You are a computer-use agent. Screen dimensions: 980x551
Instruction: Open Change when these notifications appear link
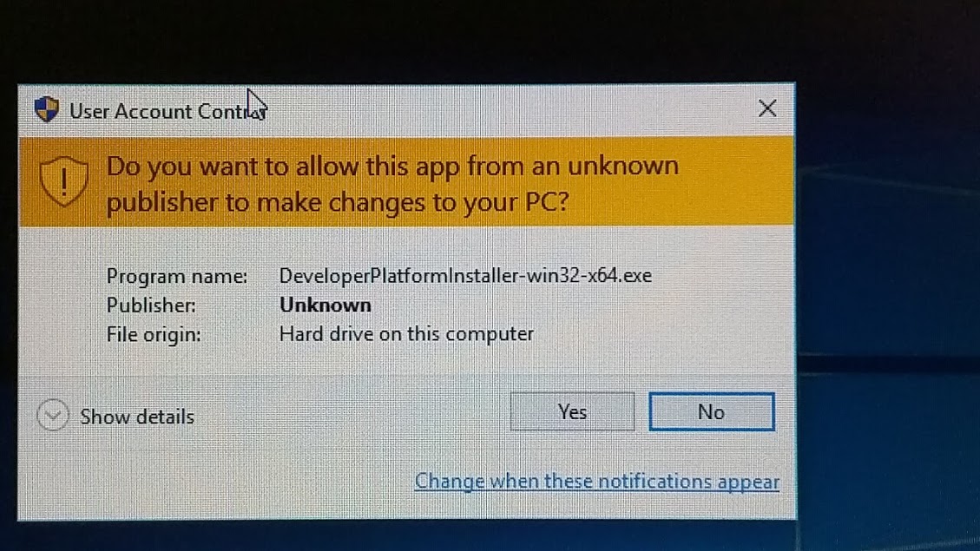tap(597, 482)
